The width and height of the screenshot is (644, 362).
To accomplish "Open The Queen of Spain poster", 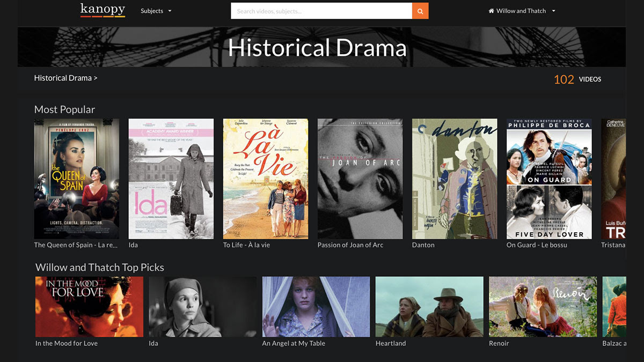I will pyautogui.click(x=77, y=179).
